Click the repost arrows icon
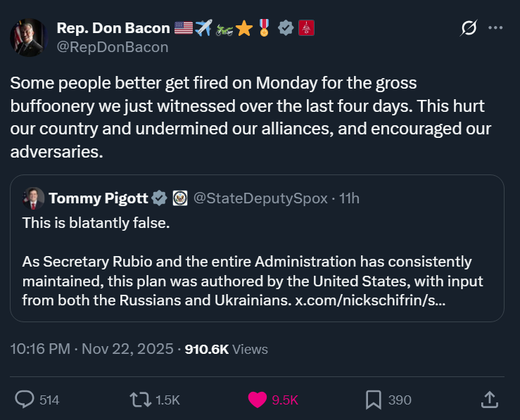520x420 pixels. point(141,400)
